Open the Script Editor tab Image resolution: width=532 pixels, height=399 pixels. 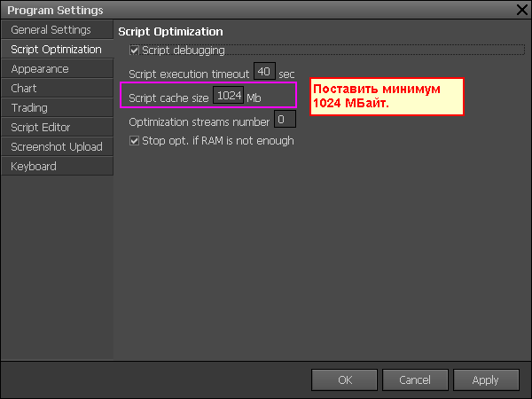(41, 128)
